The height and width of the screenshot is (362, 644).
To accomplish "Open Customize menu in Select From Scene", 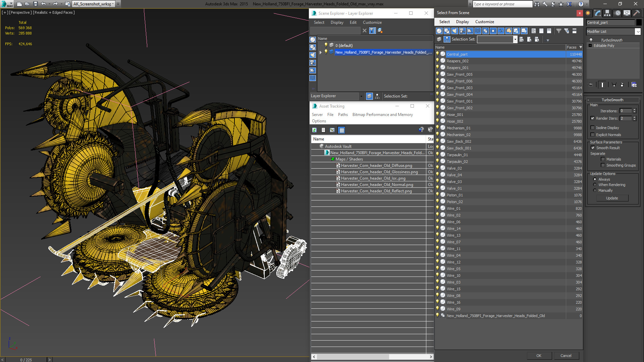I will pyautogui.click(x=484, y=22).
